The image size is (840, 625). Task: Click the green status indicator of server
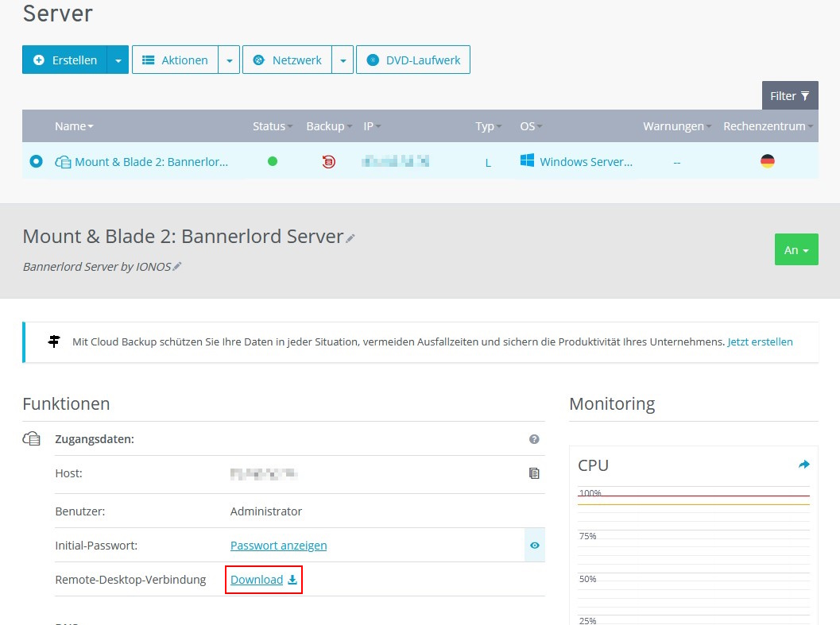click(x=273, y=161)
